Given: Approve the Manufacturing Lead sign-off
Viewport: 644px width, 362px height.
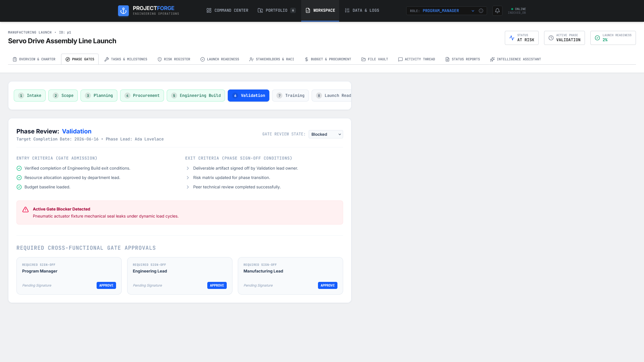Looking at the screenshot, I should [328, 286].
